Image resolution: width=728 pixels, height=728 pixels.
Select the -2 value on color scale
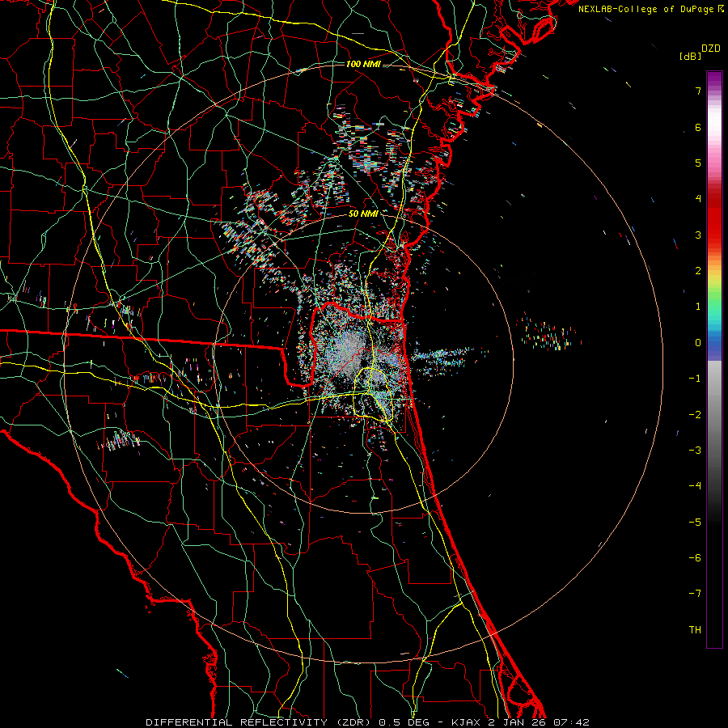pos(695,415)
